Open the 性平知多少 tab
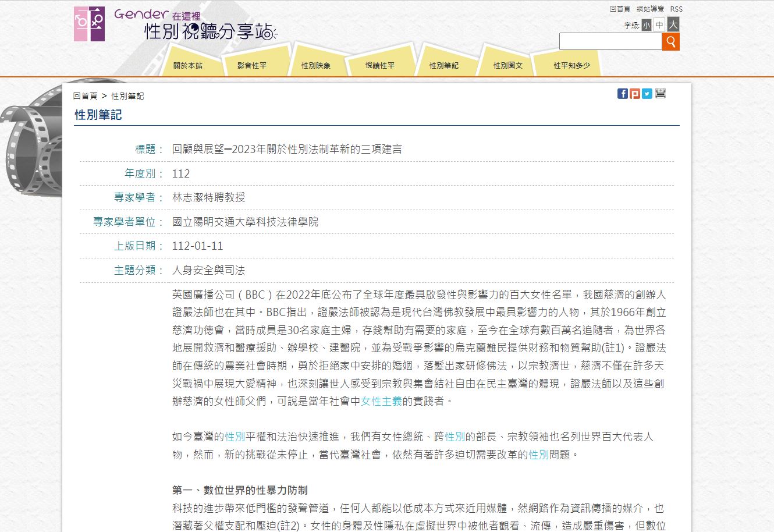The height and width of the screenshot is (532, 774). click(571, 66)
